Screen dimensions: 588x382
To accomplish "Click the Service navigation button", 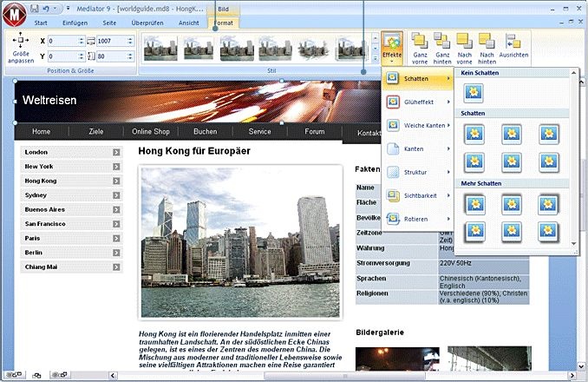I will tap(259, 132).
